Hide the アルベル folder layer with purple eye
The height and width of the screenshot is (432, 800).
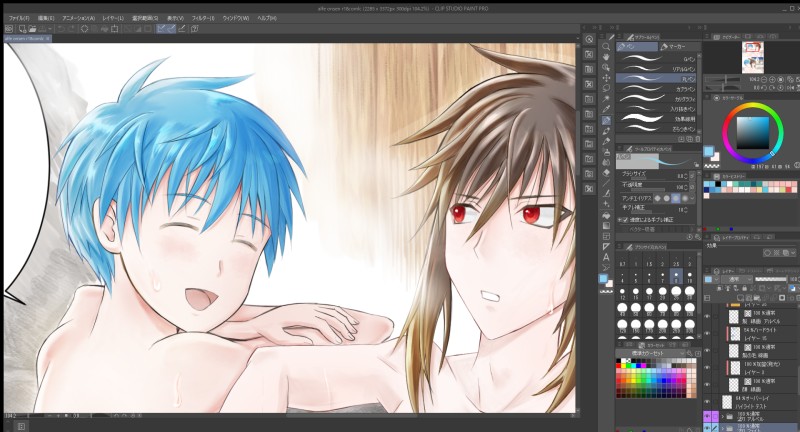(x=707, y=417)
